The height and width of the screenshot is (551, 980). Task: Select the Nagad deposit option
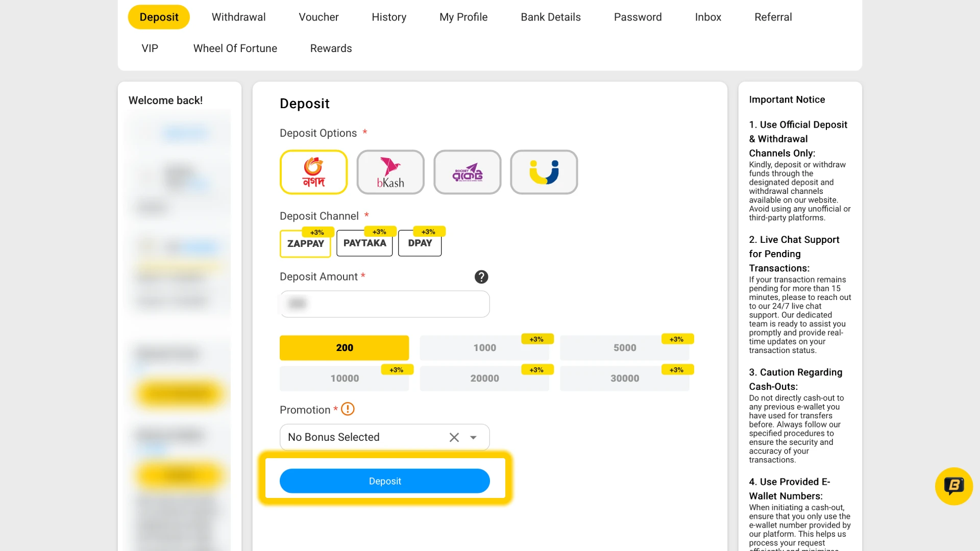313,172
